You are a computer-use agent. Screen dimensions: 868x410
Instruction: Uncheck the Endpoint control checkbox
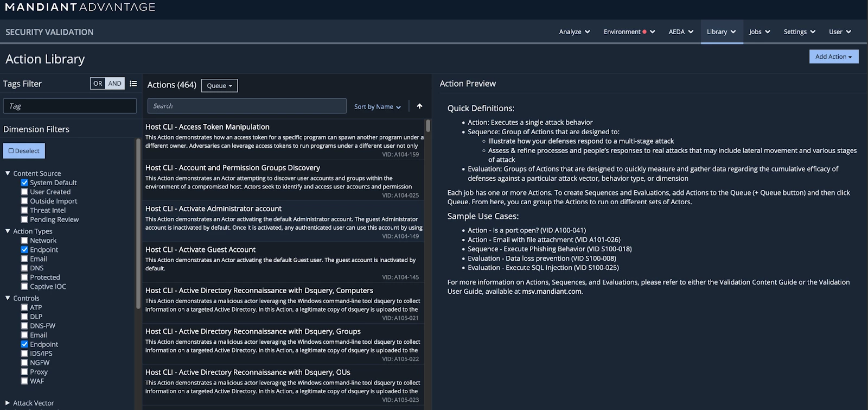(x=24, y=344)
